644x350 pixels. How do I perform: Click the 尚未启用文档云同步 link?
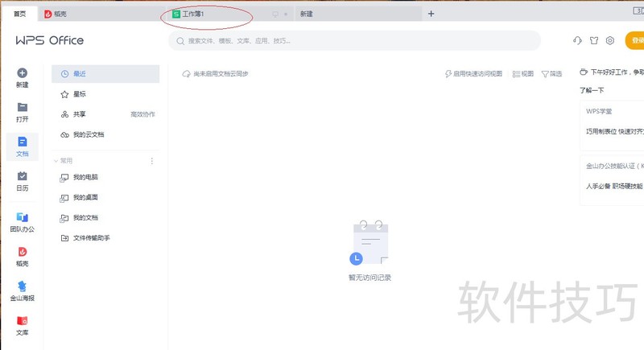pyautogui.click(x=221, y=74)
